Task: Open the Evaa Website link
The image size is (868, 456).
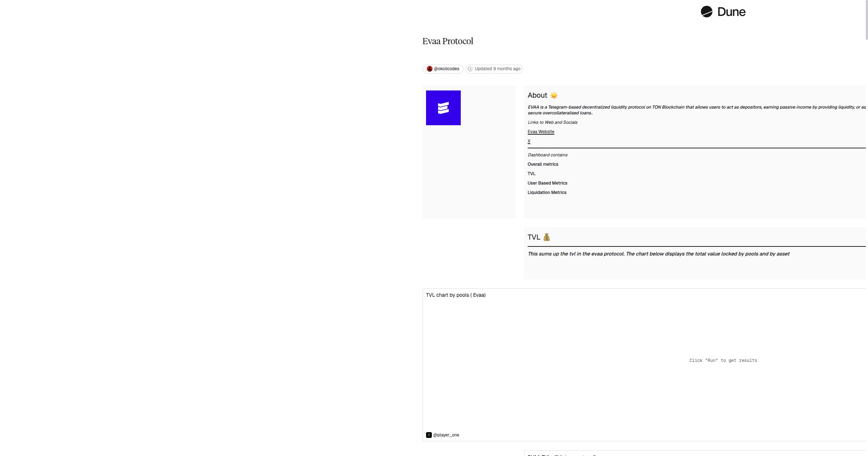Action: point(541,132)
